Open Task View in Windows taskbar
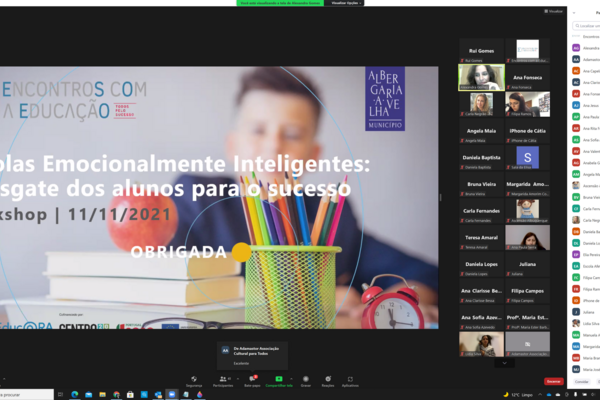The width and height of the screenshot is (600, 400). 60,394
